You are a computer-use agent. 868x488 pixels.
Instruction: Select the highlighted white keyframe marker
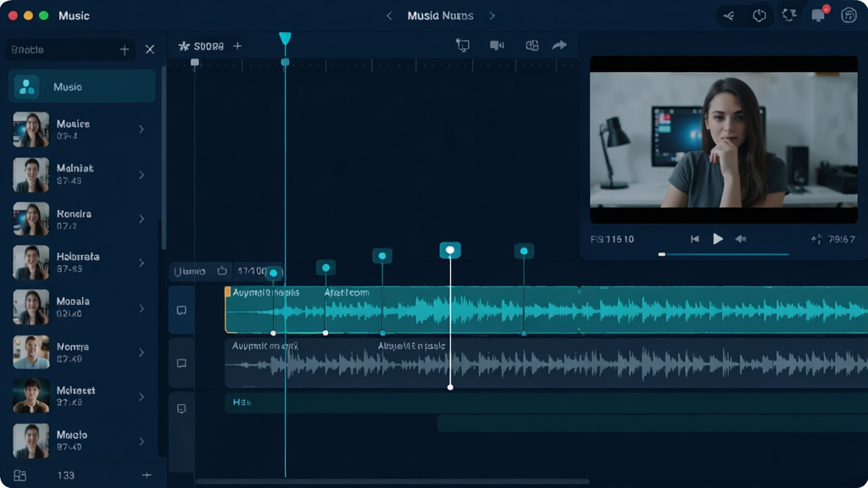(x=450, y=251)
